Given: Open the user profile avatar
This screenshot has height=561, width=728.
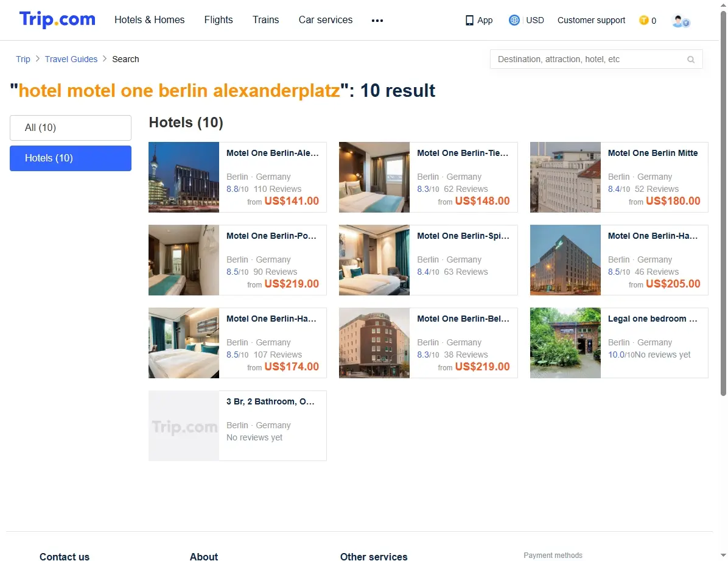Looking at the screenshot, I should point(681,21).
